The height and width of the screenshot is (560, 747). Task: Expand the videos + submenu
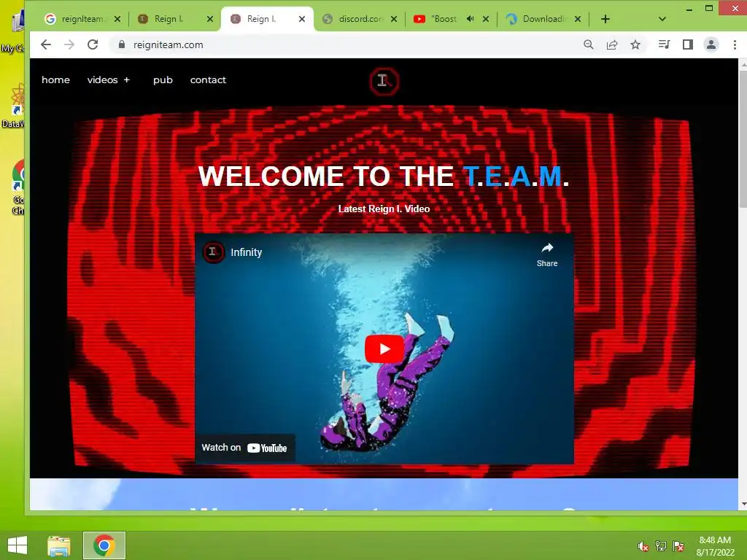pos(108,80)
